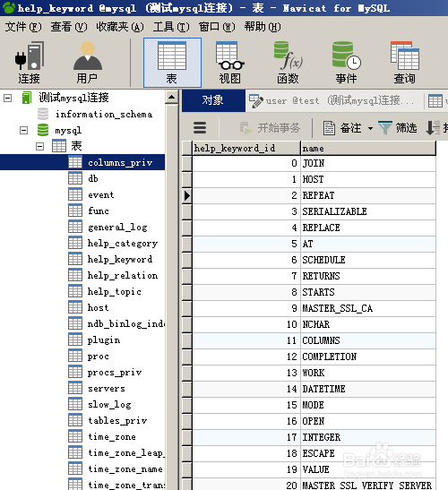Select the time_zone table
The width and height of the screenshot is (448, 490).
[112, 436]
